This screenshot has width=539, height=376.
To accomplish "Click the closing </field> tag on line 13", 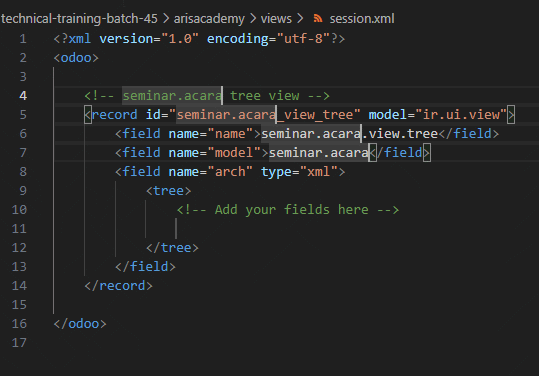I will coord(145,267).
